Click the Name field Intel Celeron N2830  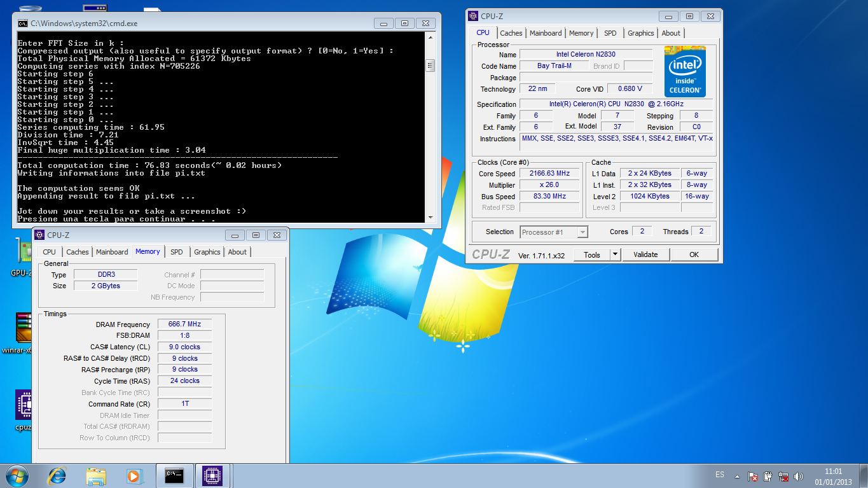(x=586, y=55)
